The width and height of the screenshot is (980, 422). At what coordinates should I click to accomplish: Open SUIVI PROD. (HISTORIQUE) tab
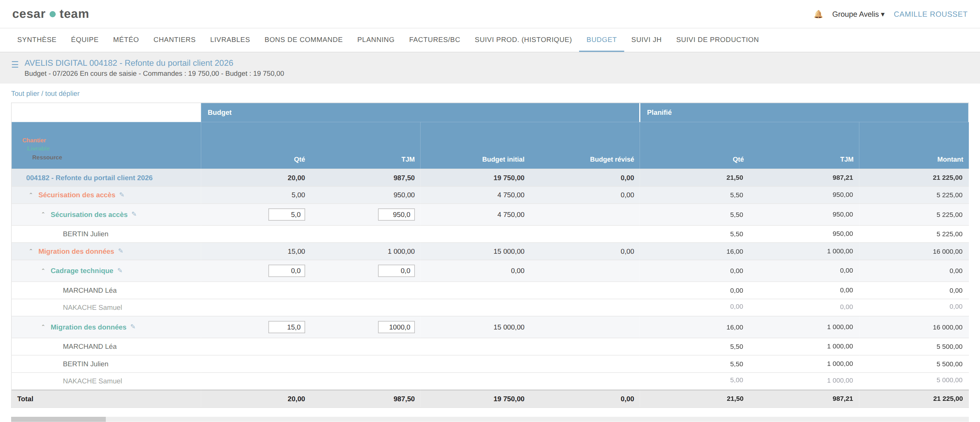(x=523, y=40)
